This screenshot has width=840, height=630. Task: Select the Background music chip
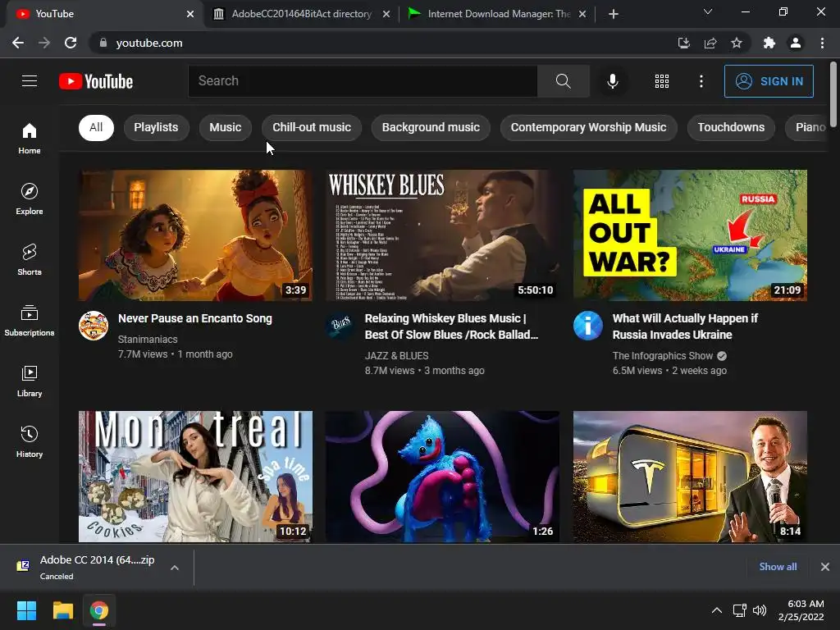(x=431, y=127)
